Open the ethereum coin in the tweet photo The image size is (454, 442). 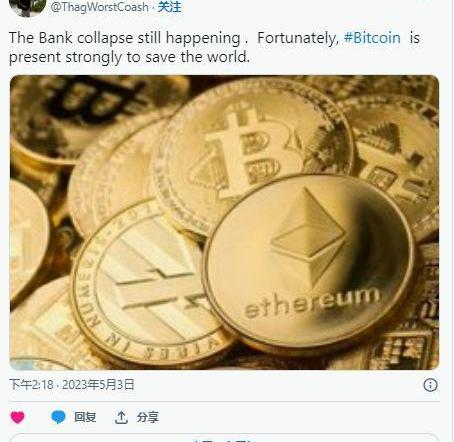point(309,262)
